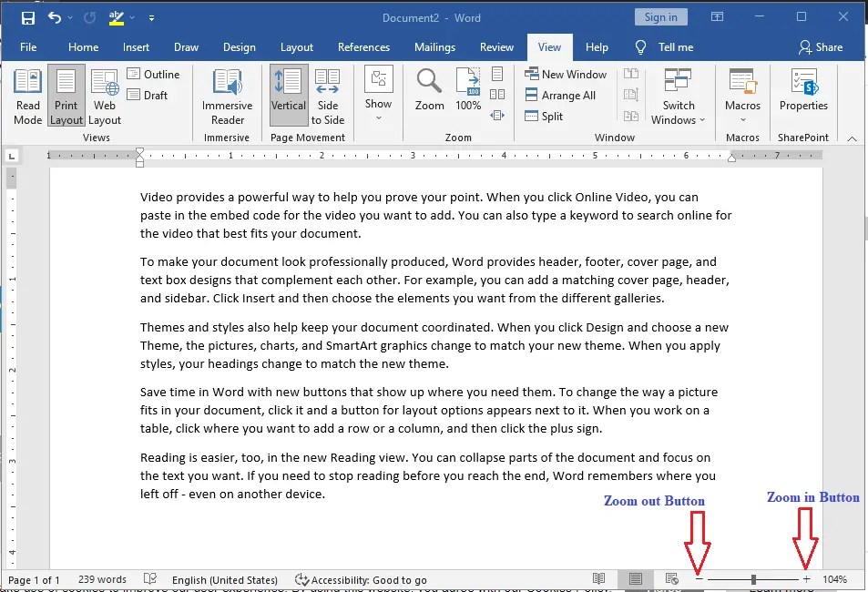Click the Zoom out minus button
Viewport: 868px width, 592px height.
point(699,579)
